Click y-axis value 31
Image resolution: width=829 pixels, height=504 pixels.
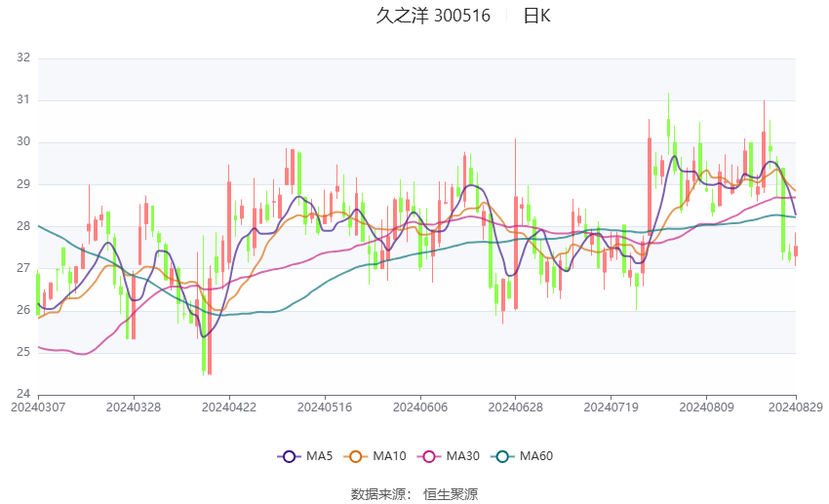point(23,99)
